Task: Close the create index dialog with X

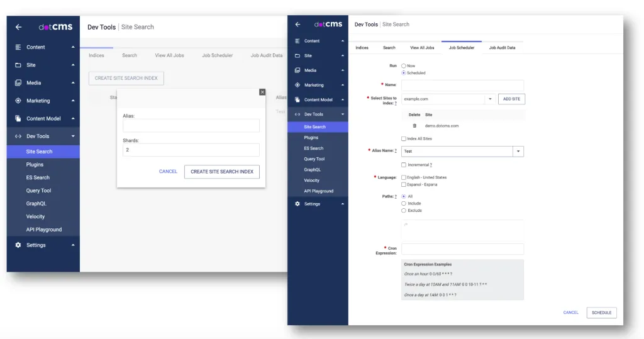Action: point(262,92)
